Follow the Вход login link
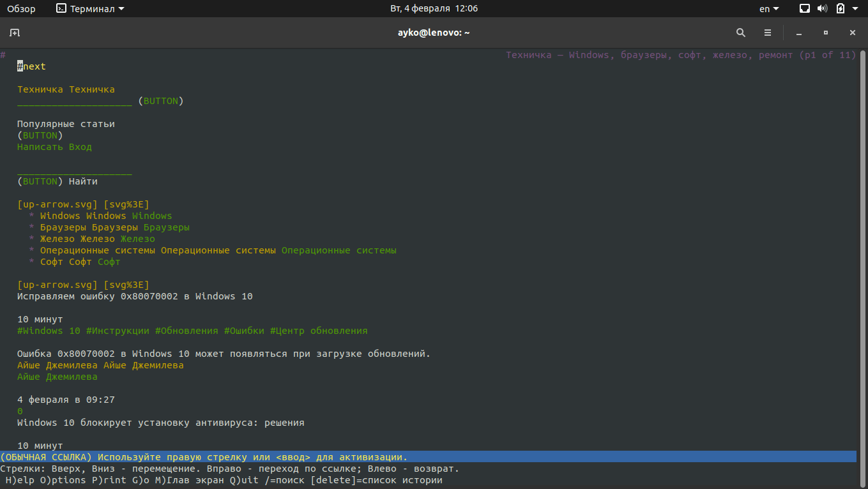The image size is (868, 489). click(80, 147)
